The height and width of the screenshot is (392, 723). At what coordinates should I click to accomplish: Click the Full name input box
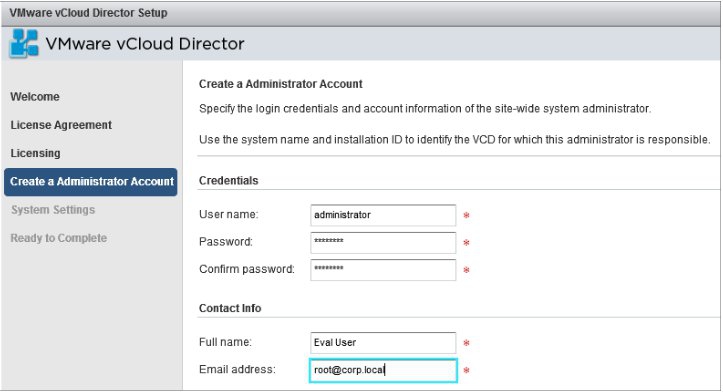(383, 343)
